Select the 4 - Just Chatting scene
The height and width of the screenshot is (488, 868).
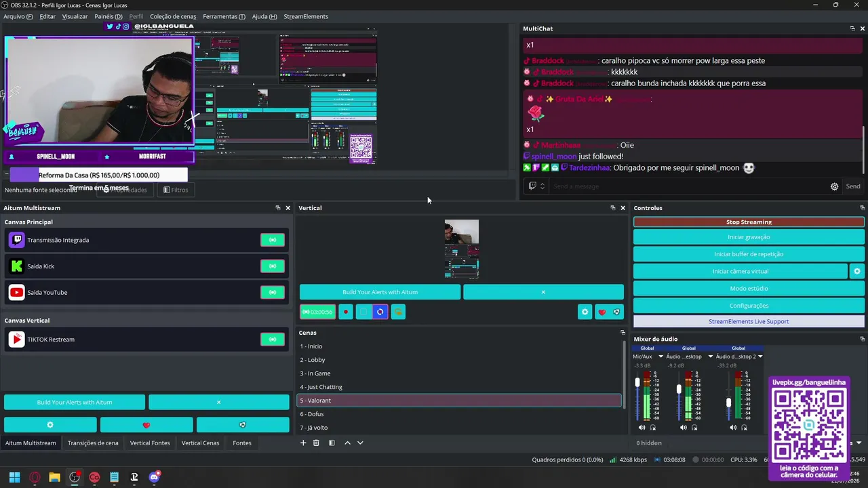pyautogui.click(x=459, y=387)
